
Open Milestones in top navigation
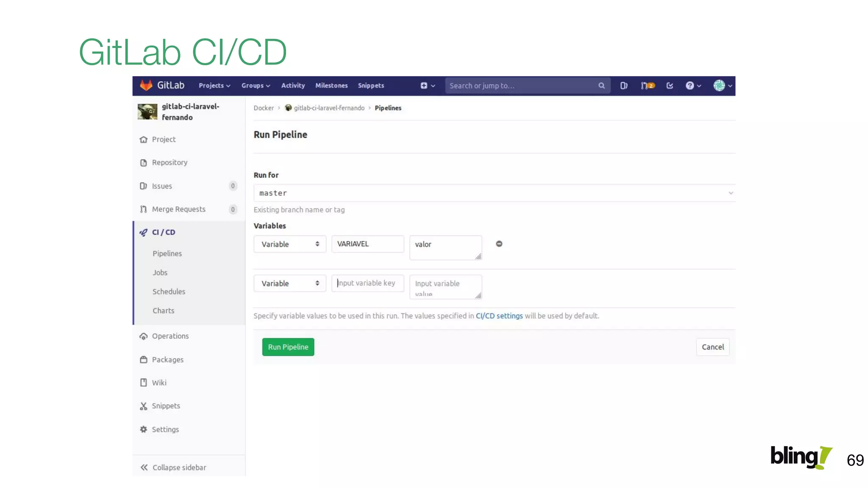coord(331,86)
